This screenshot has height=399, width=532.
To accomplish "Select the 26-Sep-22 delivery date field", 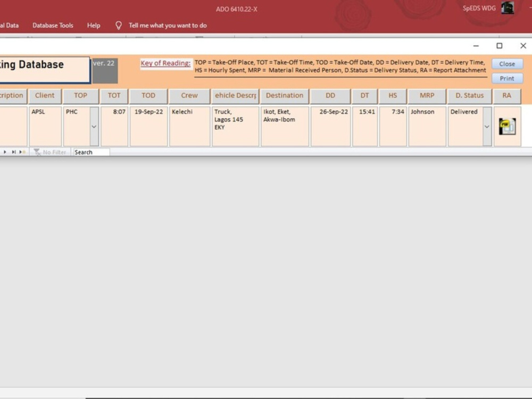I will pos(331,127).
